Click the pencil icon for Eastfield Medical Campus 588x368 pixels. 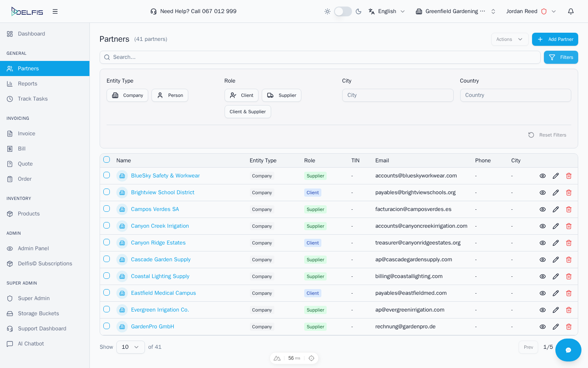click(x=556, y=293)
